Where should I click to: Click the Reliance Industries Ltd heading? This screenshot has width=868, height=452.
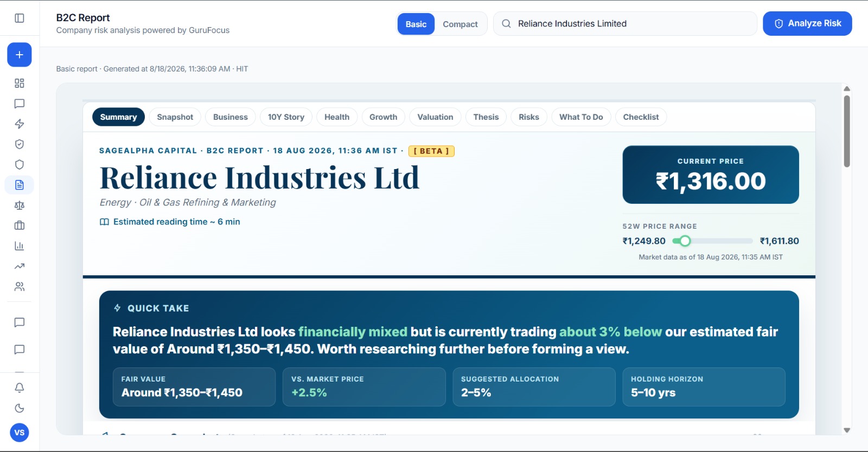[259, 178]
